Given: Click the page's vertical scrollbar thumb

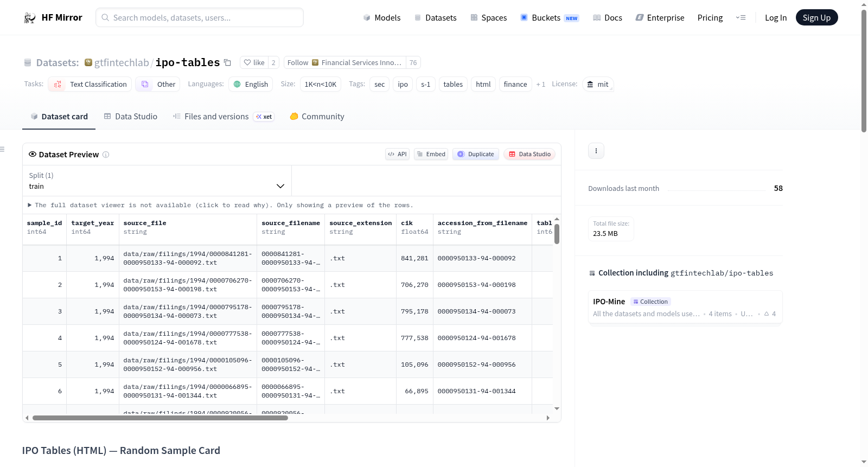Looking at the screenshot, I should point(864,71).
